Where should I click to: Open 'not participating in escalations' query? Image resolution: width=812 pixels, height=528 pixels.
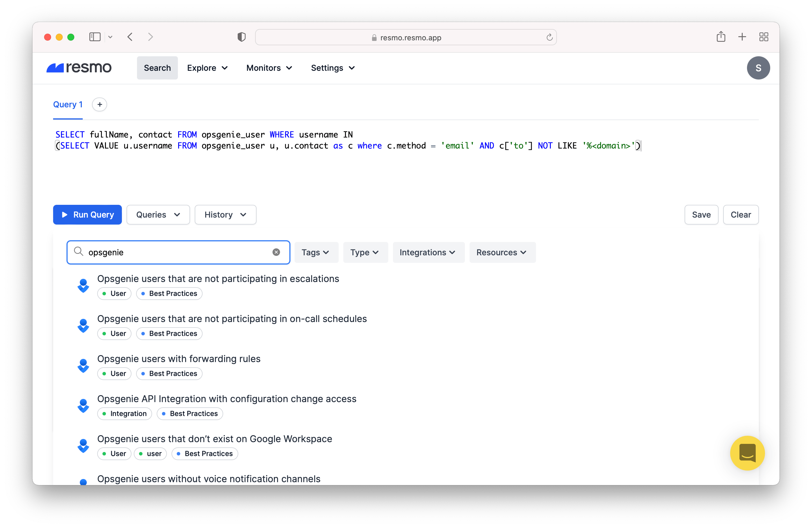tap(218, 279)
